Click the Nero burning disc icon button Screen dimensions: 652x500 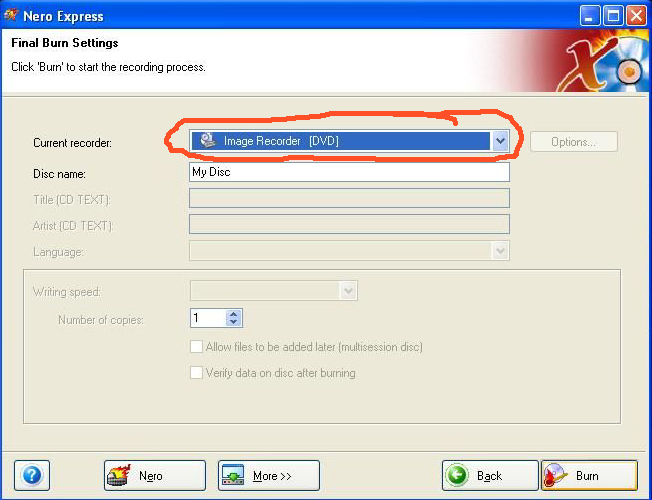pos(155,475)
